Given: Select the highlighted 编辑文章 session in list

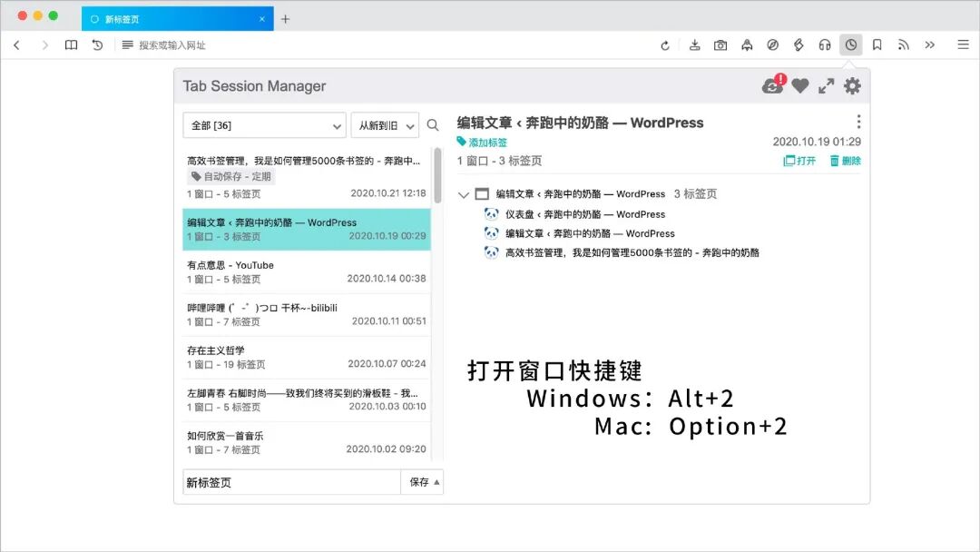Looking at the screenshot, I should point(307,230).
